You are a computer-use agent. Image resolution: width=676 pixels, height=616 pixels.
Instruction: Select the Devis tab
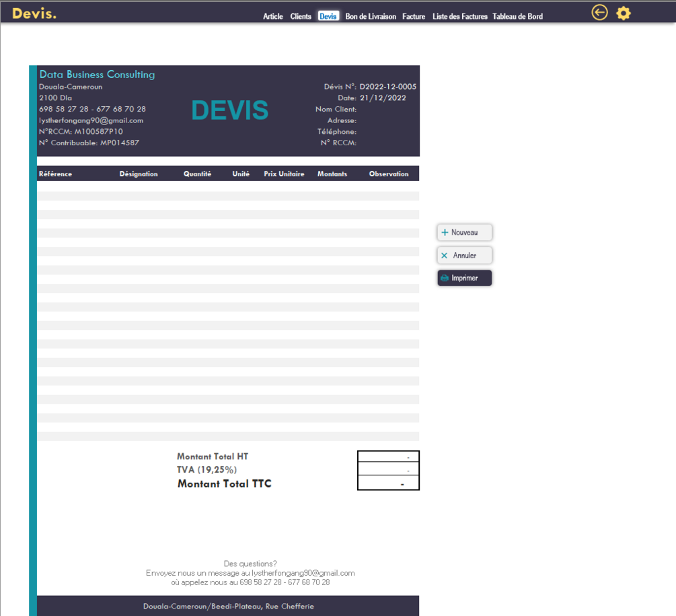[x=328, y=16]
